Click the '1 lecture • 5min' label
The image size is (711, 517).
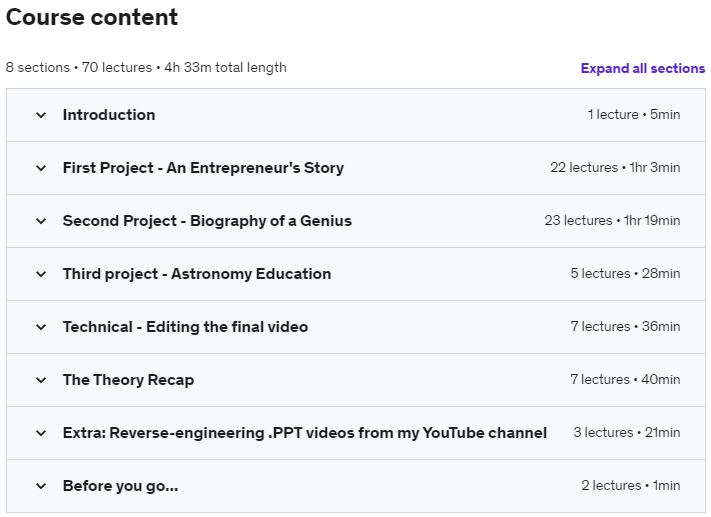coord(634,114)
